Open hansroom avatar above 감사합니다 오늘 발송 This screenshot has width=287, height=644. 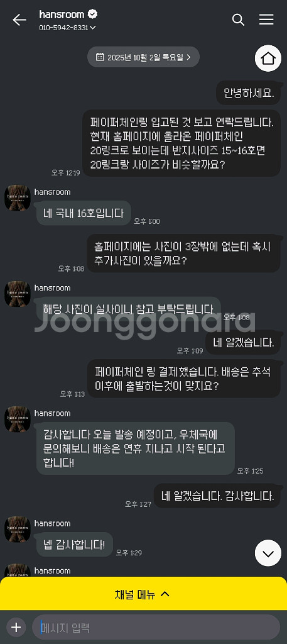point(17,419)
